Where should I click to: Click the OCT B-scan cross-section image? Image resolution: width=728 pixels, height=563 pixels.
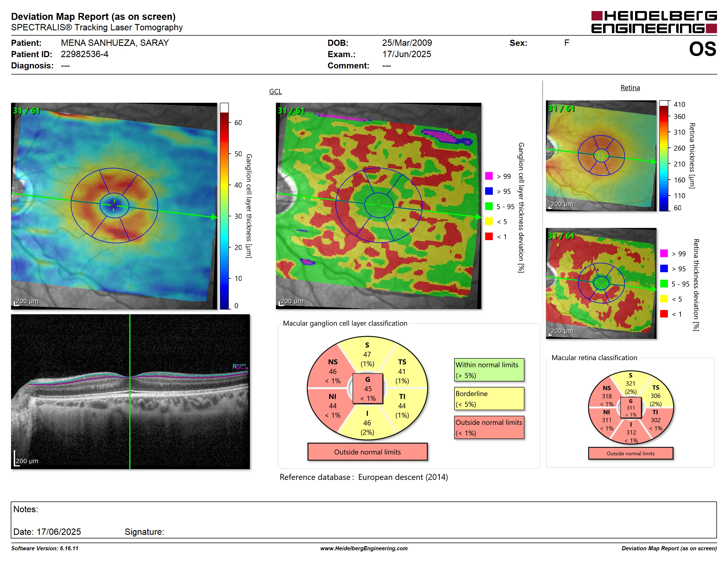pyautogui.click(x=130, y=392)
